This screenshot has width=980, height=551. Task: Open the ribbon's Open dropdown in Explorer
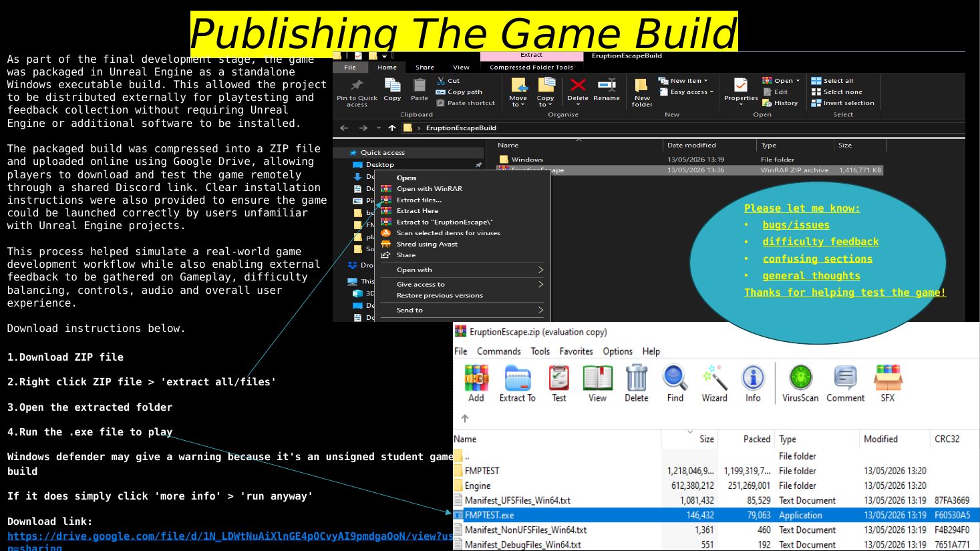781,81
